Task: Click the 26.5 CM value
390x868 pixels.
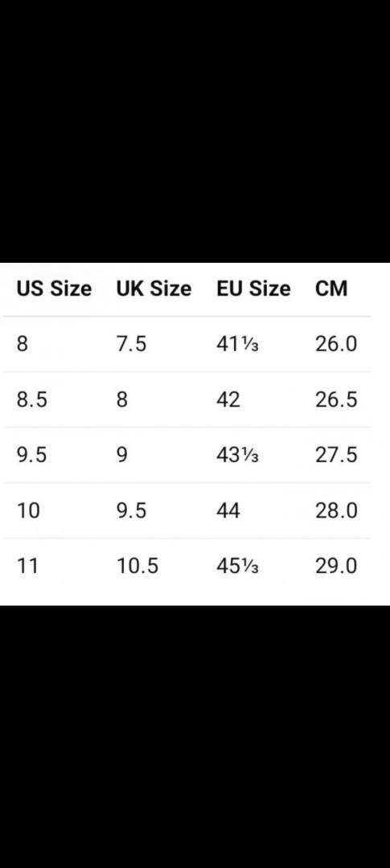Action: point(336,399)
